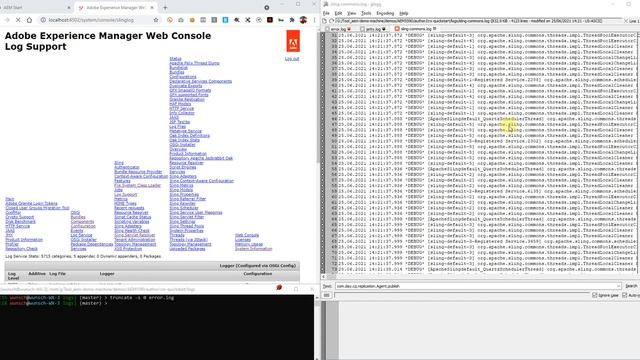Open the View menu in glogg
The height and width of the screenshot is (360, 640).
click(x=351, y=13)
